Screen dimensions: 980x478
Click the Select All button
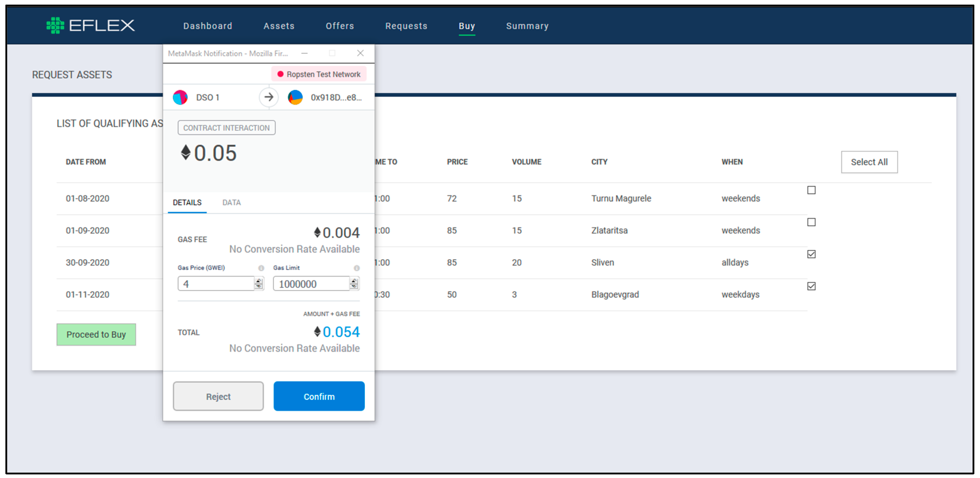[x=869, y=162]
